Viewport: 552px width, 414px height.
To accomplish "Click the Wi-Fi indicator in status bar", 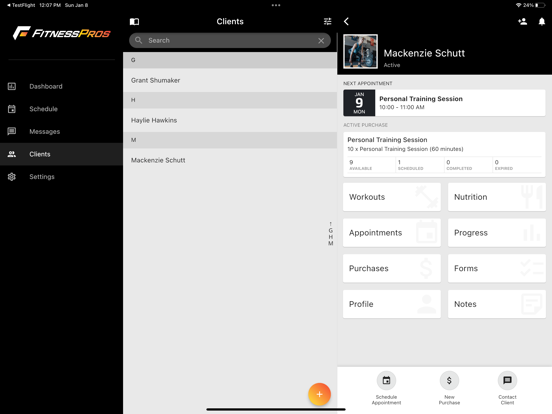I will (x=518, y=5).
